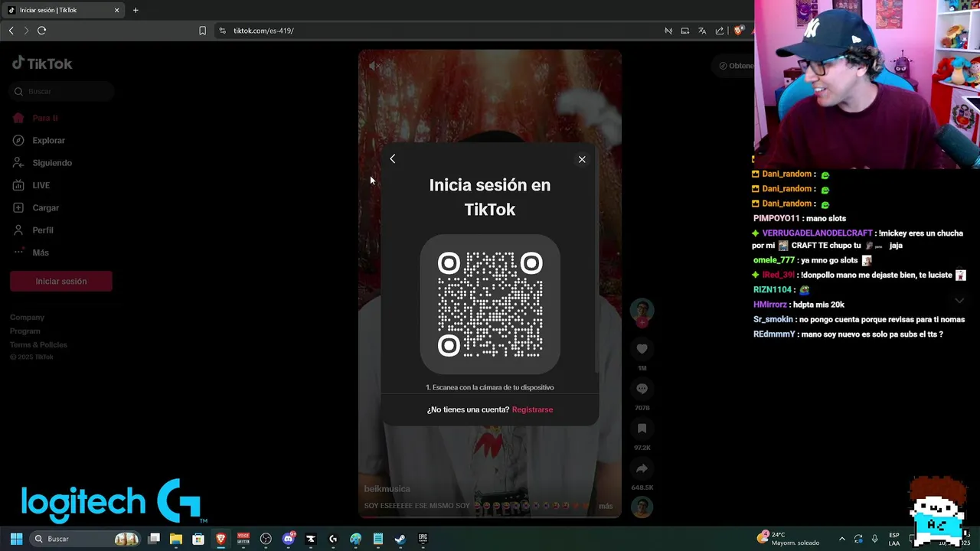Click the TikTok Buscar search field
The height and width of the screenshot is (551, 980).
pos(61,91)
